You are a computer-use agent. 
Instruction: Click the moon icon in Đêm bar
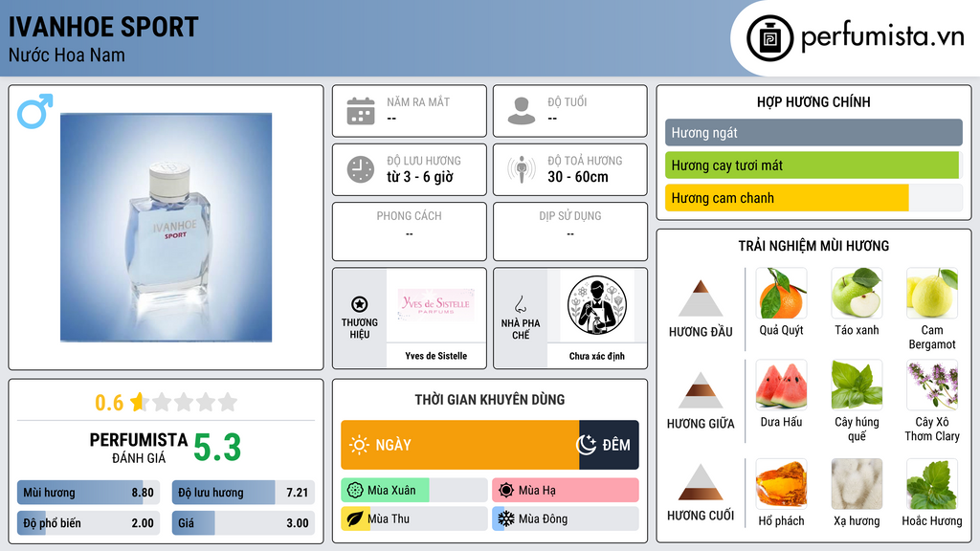tap(586, 445)
